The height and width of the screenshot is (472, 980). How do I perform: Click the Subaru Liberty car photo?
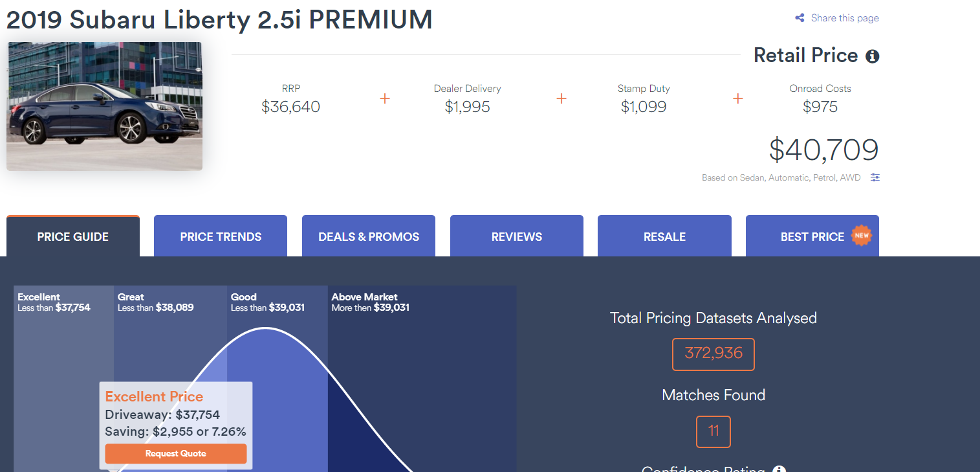(x=104, y=106)
